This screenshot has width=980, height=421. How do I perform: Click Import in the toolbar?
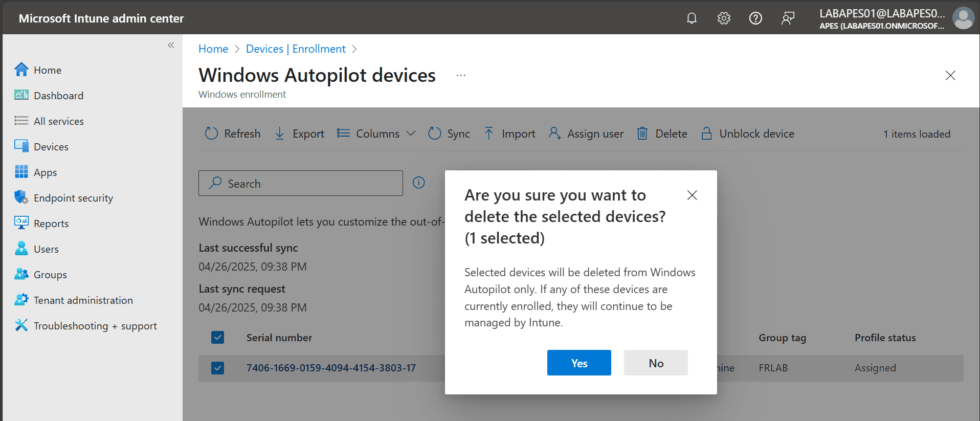509,134
